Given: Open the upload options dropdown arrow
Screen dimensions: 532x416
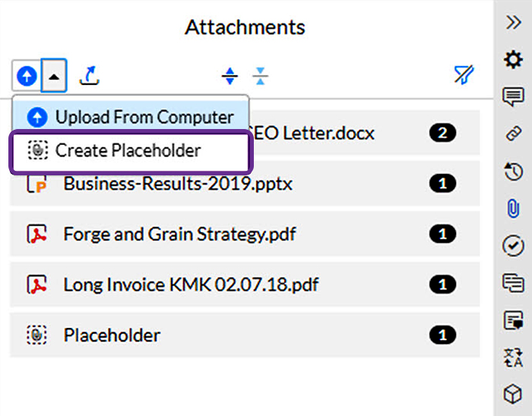Looking at the screenshot, I should (55, 75).
